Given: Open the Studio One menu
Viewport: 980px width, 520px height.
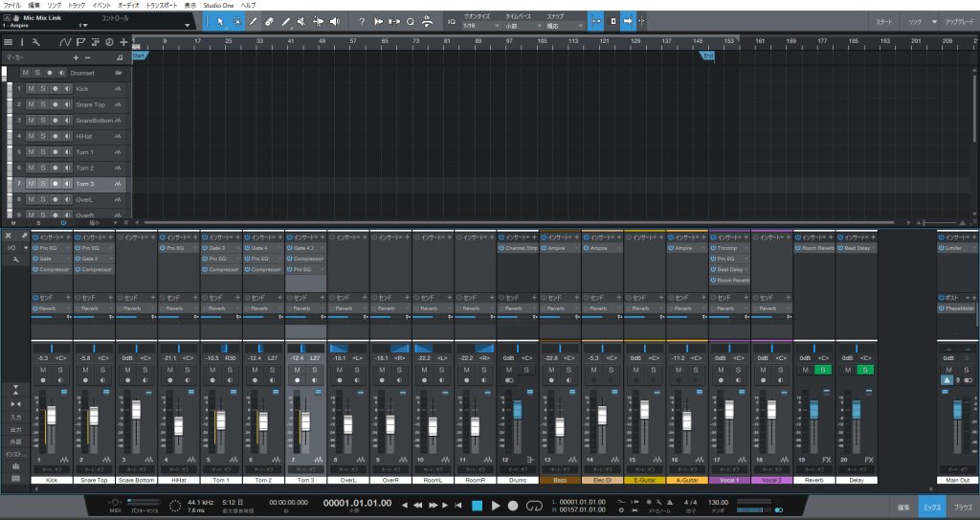Looking at the screenshot, I should point(219,5).
